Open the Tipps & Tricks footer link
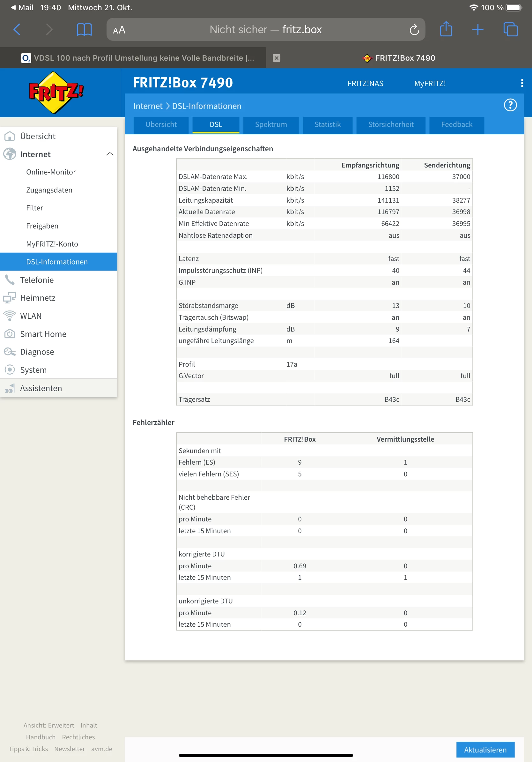The height and width of the screenshot is (762, 532). [28, 749]
